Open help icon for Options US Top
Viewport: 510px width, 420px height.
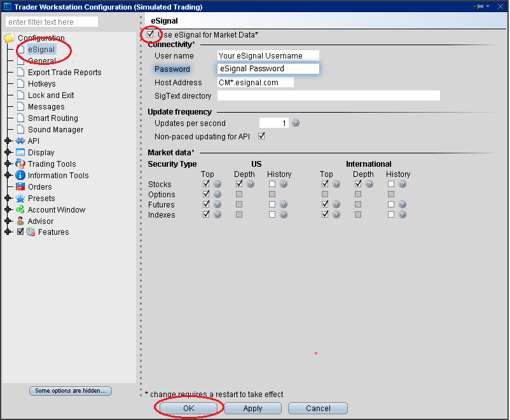(x=217, y=194)
